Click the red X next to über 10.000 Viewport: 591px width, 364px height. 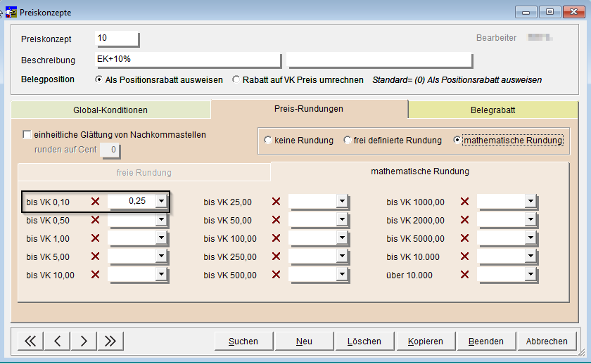tap(465, 275)
